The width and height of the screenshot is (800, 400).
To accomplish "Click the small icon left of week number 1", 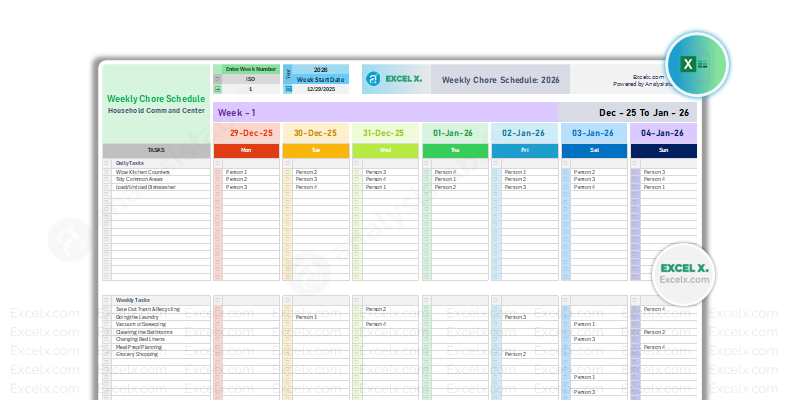I will [x=217, y=89].
